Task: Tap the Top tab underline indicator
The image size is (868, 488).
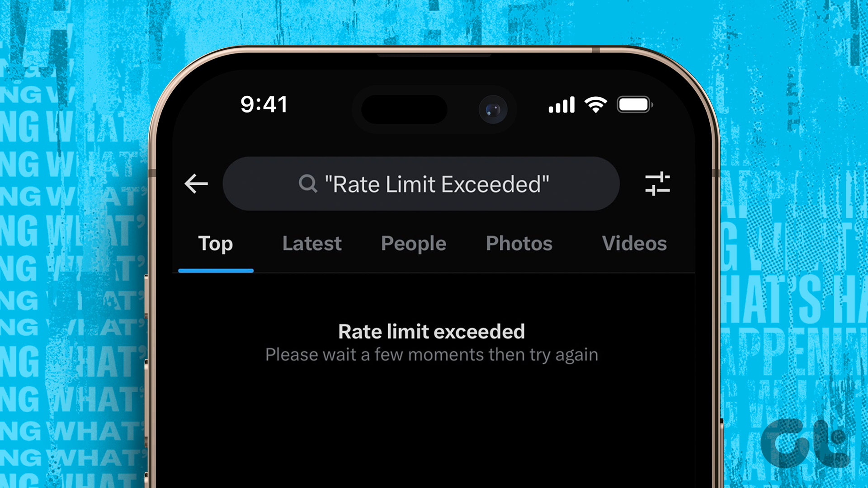Action: (217, 269)
